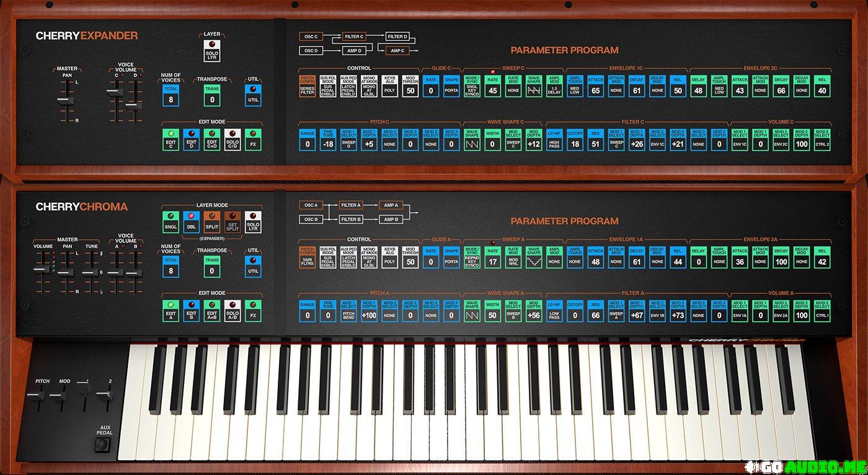Open Envelope 1C Ampl Touch Med Low selector

click(575, 86)
